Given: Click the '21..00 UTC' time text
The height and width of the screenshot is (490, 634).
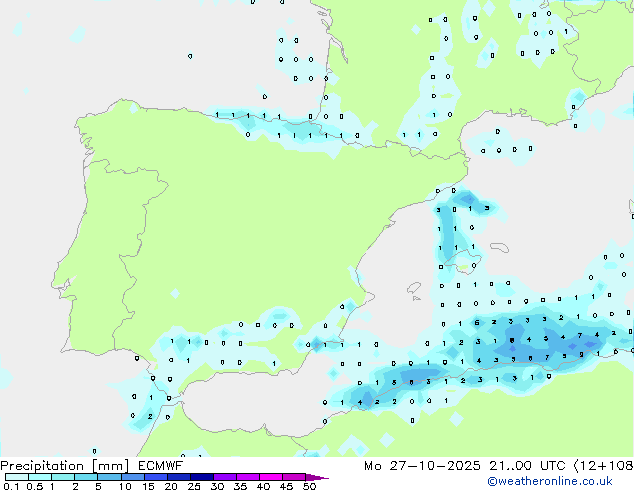Looking at the screenshot, I should tap(527, 466).
